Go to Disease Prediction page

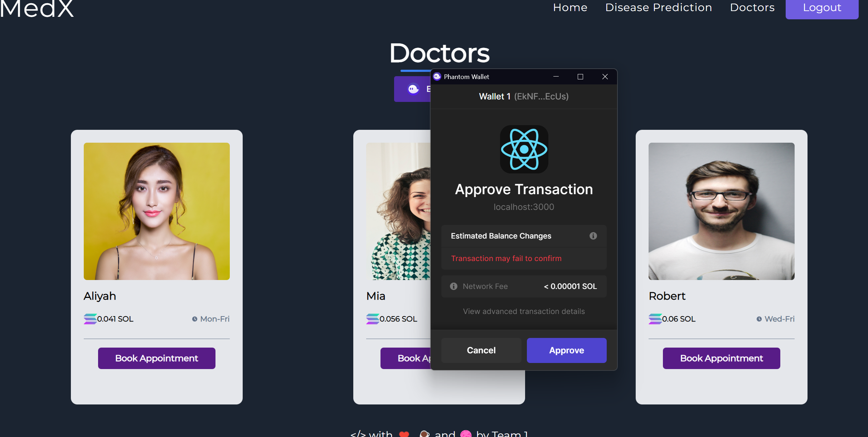pos(658,8)
